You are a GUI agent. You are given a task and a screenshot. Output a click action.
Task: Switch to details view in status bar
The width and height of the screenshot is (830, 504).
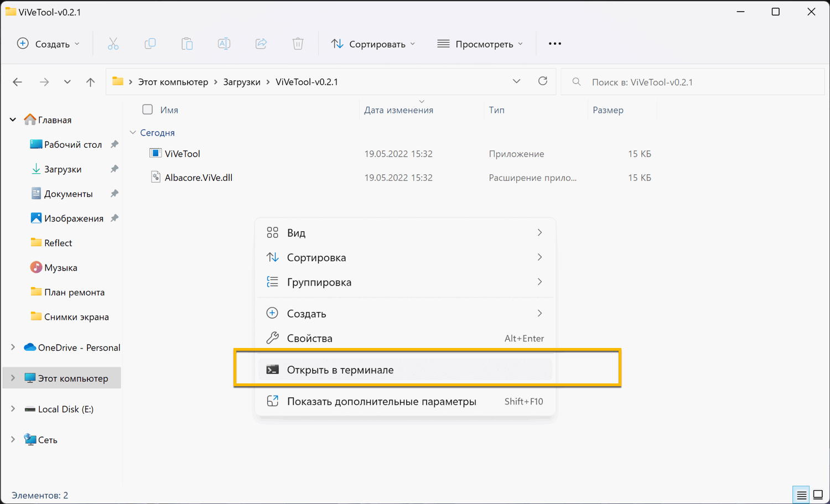(x=801, y=495)
